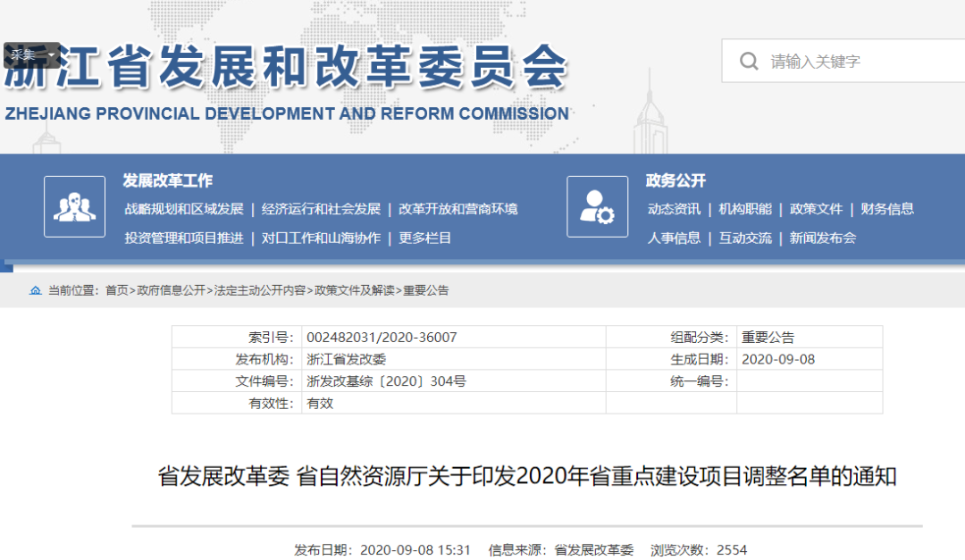The width and height of the screenshot is (965, 560).
Task: Go to 机构职能 page
Action: (x=744, y=209)
